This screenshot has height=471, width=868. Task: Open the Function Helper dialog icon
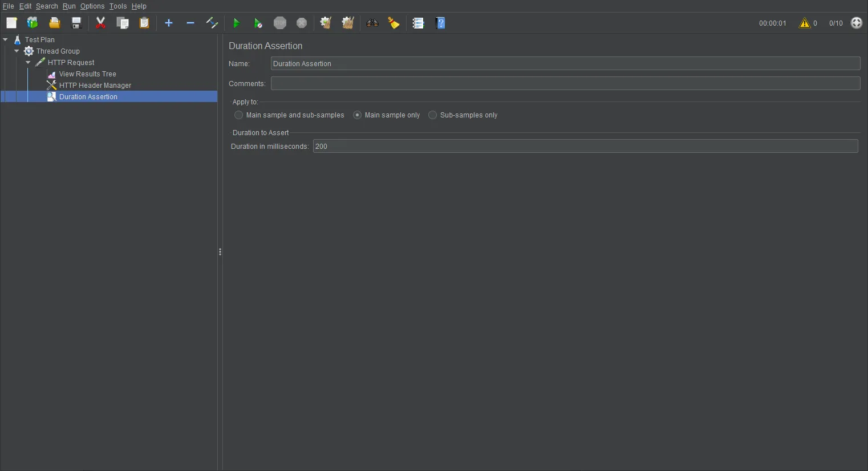coord(419,23)
